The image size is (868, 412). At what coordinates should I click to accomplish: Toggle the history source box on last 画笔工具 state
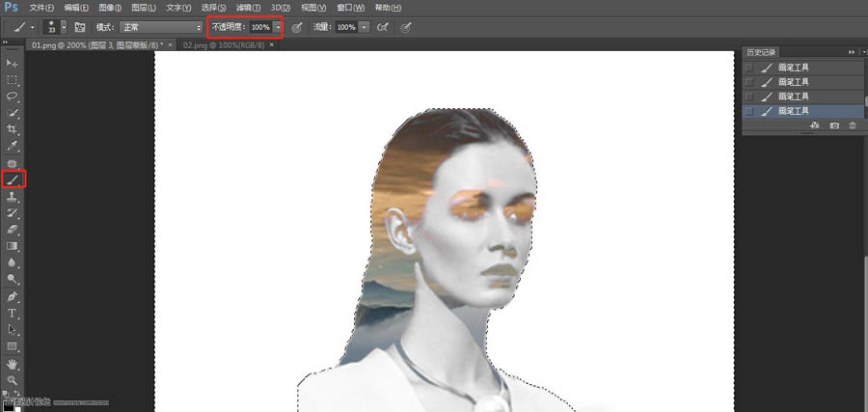[x=749, y=111]
